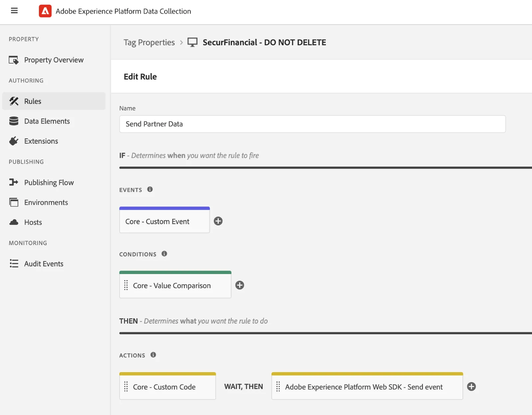The image size is (532, 415).
Task: Grab handle on Custom Code action
Action: pyautogui.click(x=126, y=386)
